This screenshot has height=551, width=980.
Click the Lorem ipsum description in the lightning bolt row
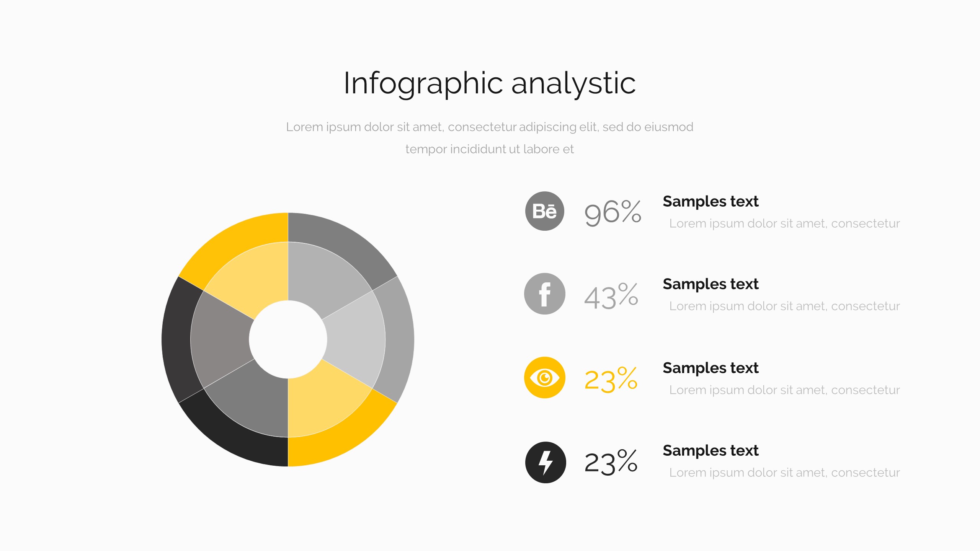pyautogui.click(x=784, y=473)
